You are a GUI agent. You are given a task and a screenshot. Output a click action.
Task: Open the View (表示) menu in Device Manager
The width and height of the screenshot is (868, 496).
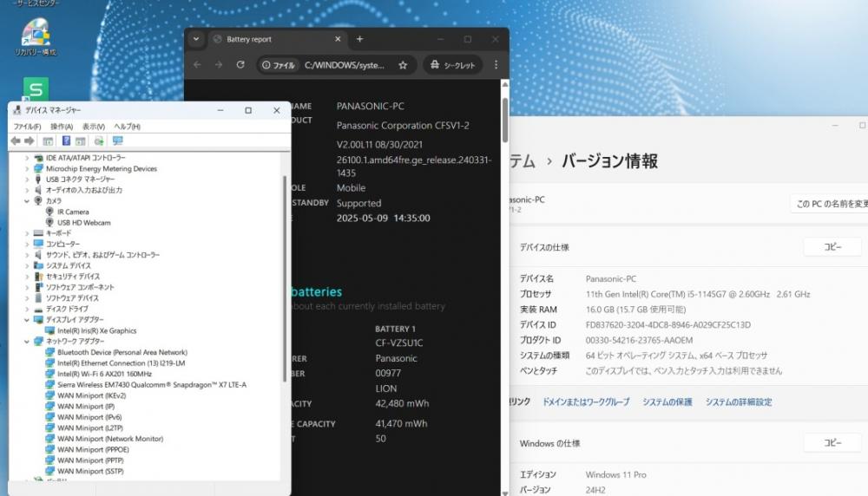(x=94, y=127)
